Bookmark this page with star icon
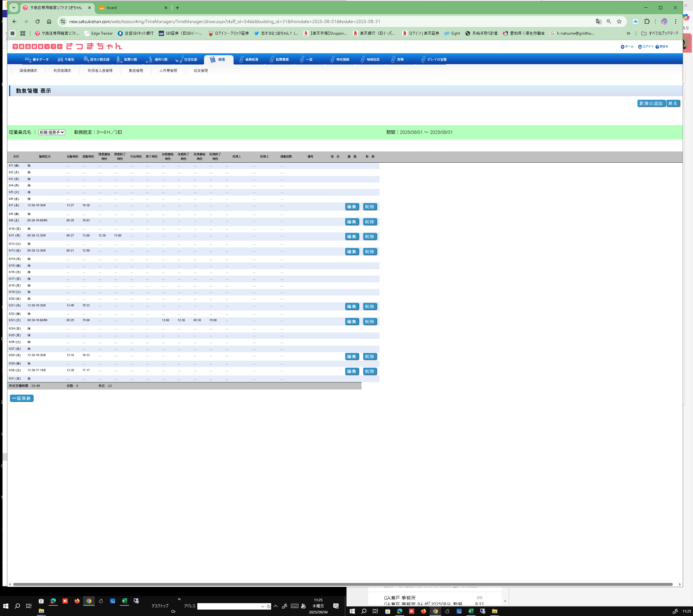This screenshot has height=616, width=693. click(619, 22)
